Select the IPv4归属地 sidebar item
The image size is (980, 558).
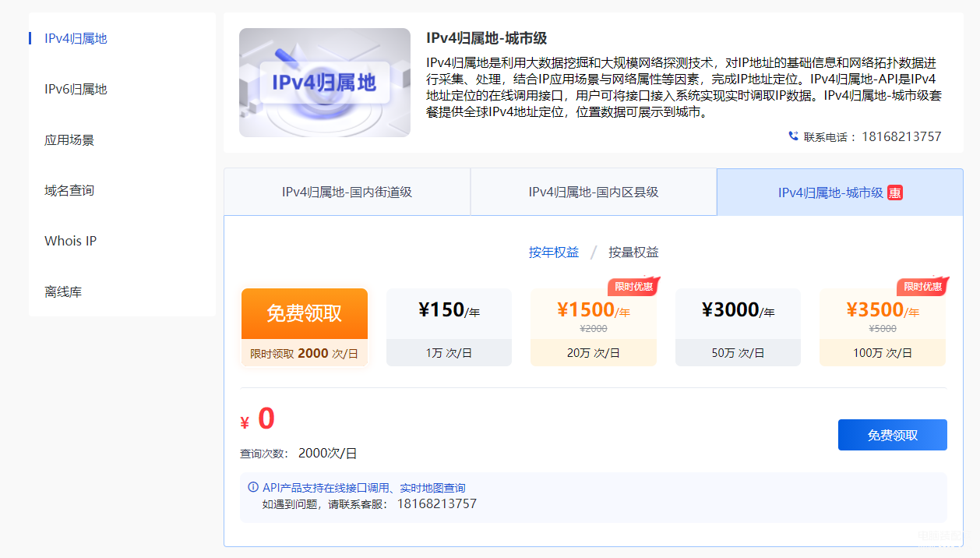pyautogui.click(x=76, y=38)
